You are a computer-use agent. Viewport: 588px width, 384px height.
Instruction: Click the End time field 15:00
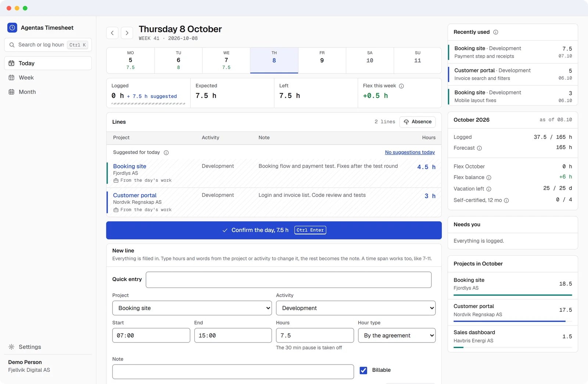tap(233, 335)
